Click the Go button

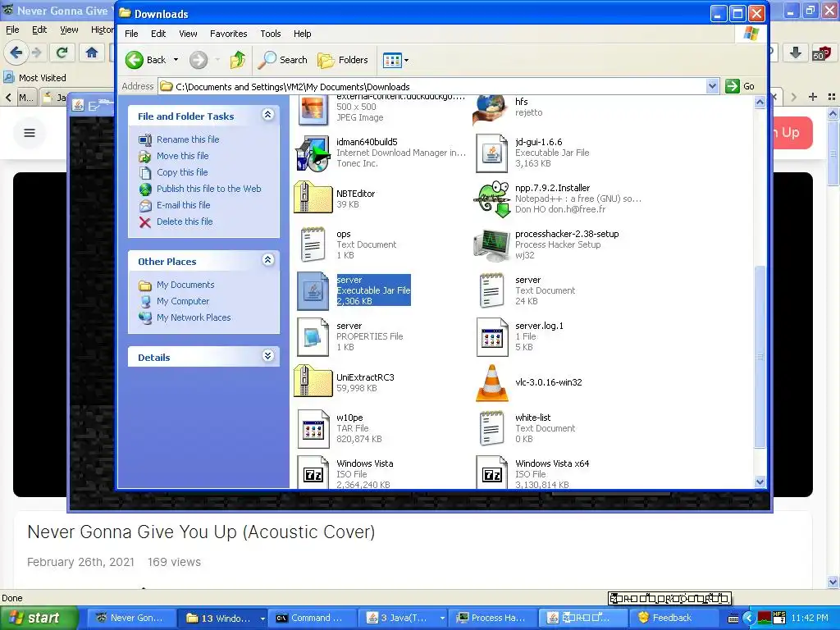point(740,86)
